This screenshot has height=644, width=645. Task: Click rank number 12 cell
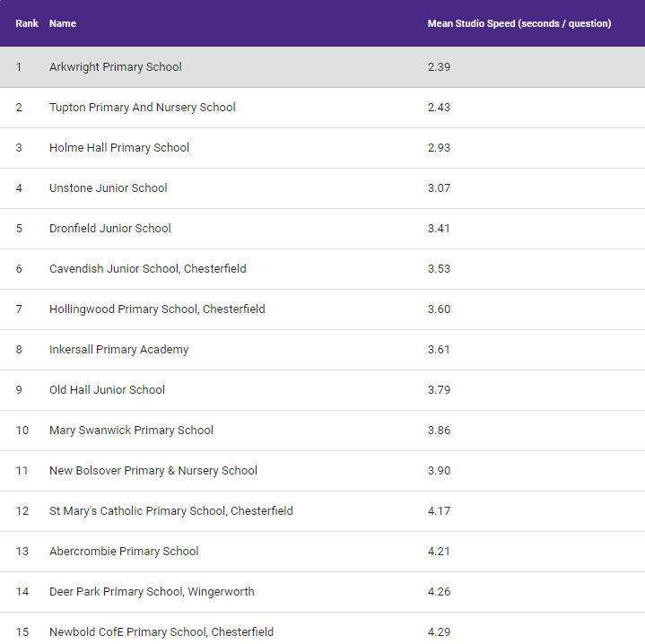pyautogui.click(x=22, y=510)
